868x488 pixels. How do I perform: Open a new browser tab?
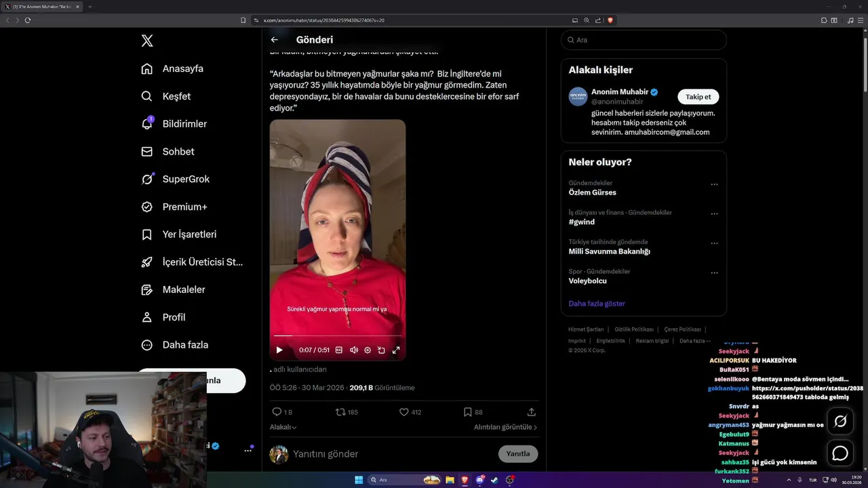pyautogui.click(x=90, y=7)
